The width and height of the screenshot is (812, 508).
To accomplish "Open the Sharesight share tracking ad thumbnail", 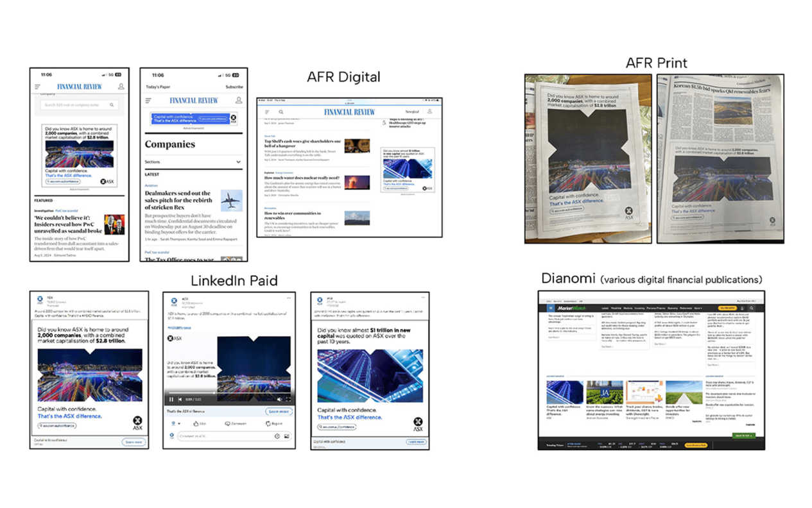I will [x=643, y=392].
